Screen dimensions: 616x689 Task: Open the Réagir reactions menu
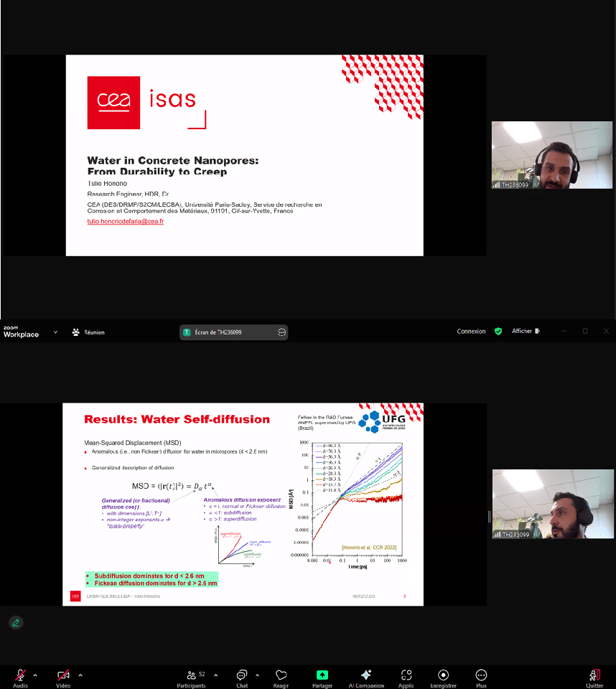(281, 678)
